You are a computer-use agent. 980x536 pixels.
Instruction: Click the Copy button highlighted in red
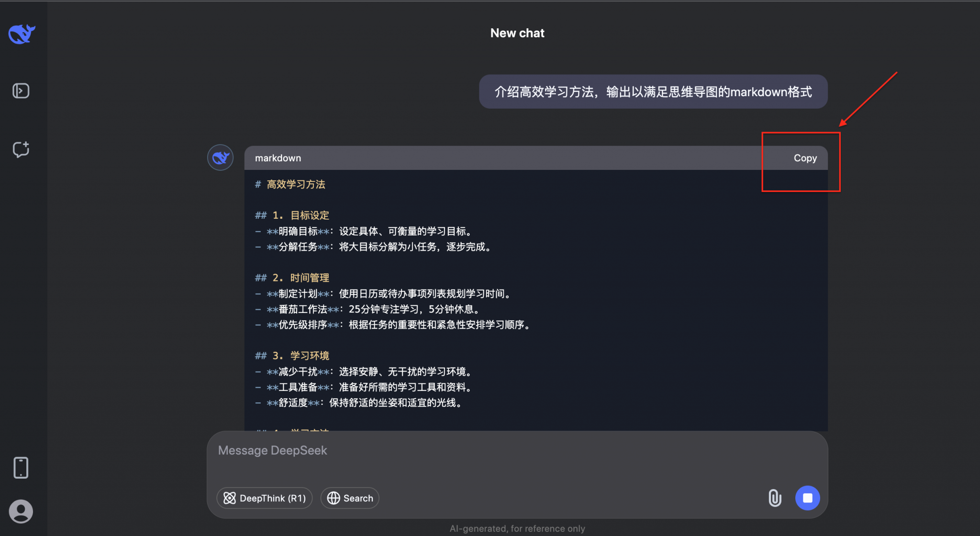point(804,158)
